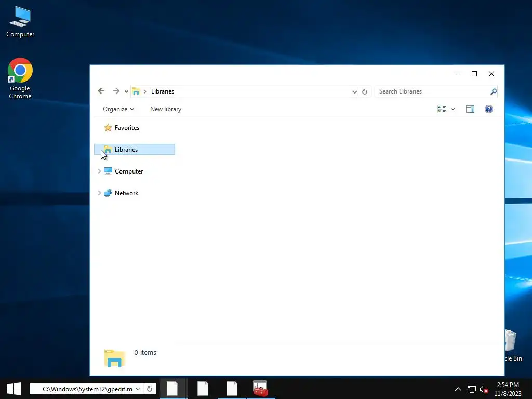The height and width of the screenshot is (399, 532).
Task: Expand the Computer tree node
Action: [x=99, y=171]
